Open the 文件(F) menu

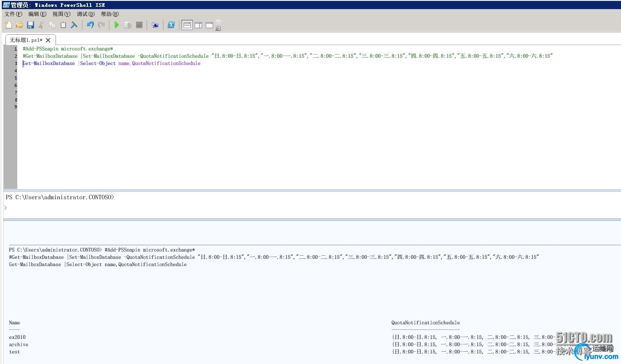(x=13, y=14)
